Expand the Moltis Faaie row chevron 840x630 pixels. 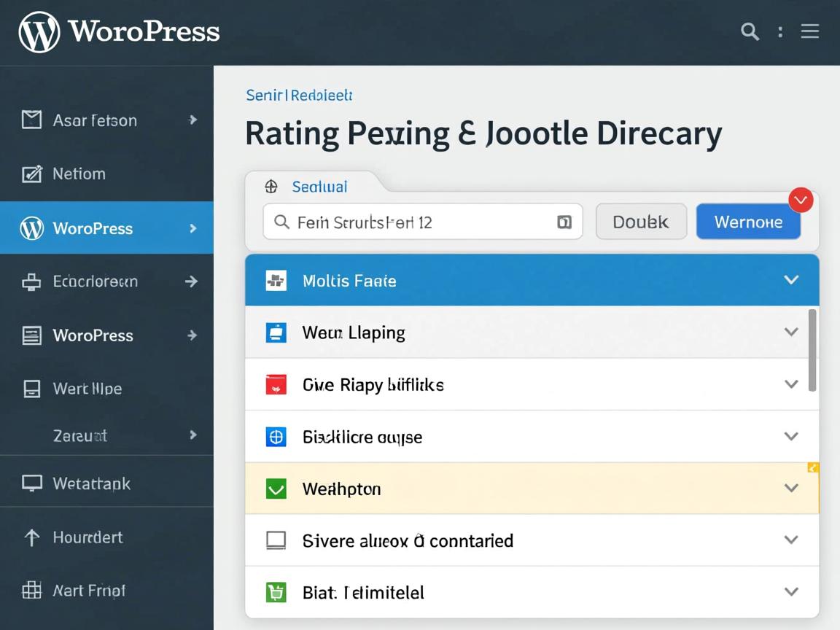(x=791, y=280)
